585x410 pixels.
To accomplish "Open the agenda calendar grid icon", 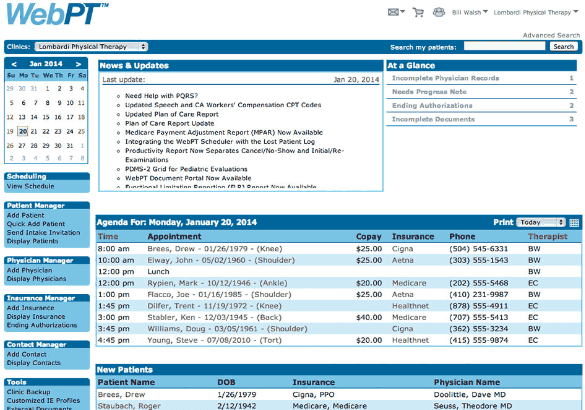I will [x=574, y=223].
